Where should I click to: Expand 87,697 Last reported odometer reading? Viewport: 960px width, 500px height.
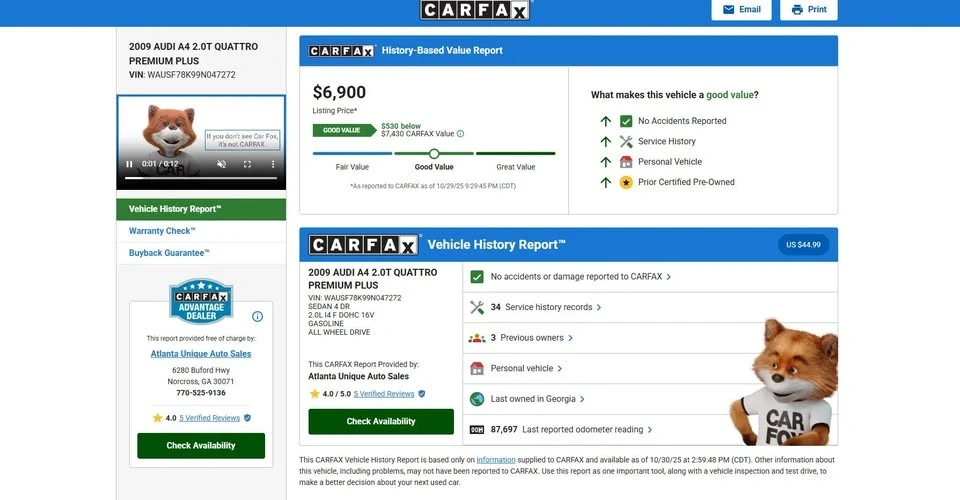coord(650,430)
